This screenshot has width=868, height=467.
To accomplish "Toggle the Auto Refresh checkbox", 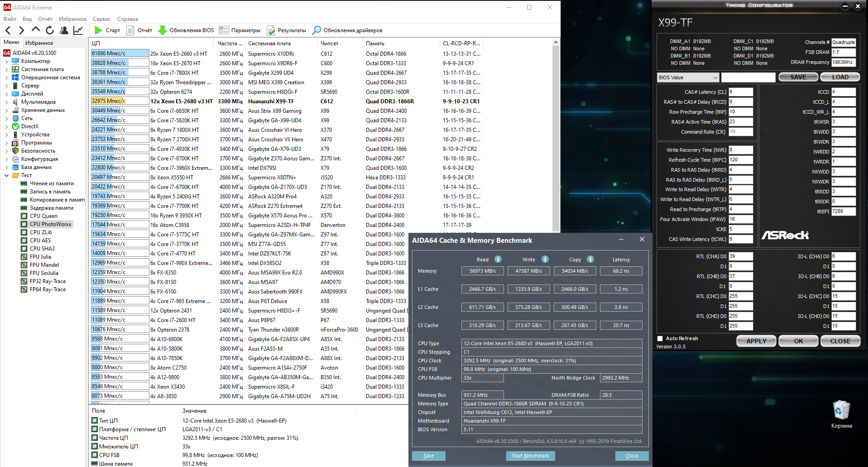I will [x=660, y=338].
